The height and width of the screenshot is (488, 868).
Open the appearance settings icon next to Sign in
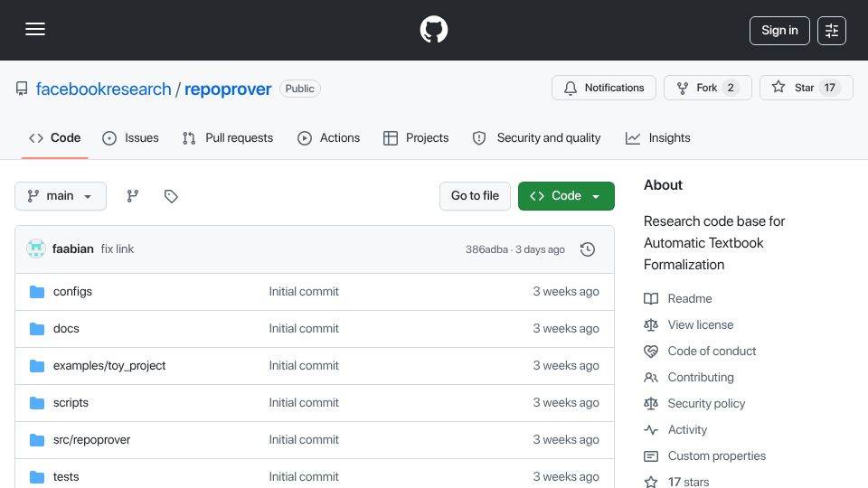click(x=832, y=31)
